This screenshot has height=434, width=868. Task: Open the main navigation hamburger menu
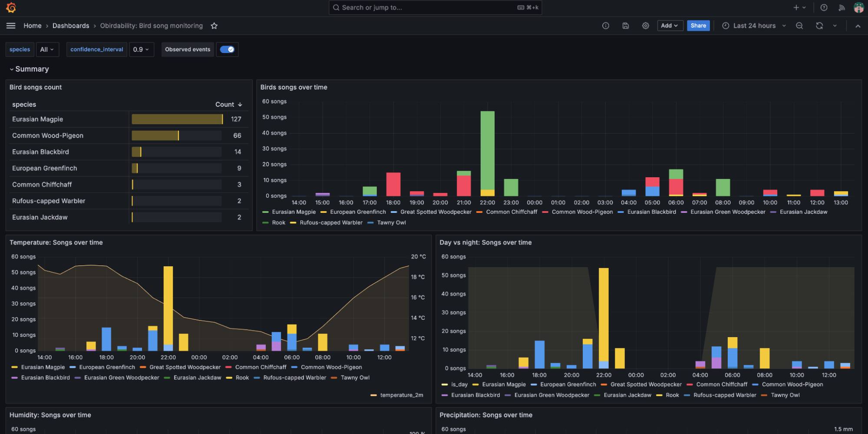point(10,26)
